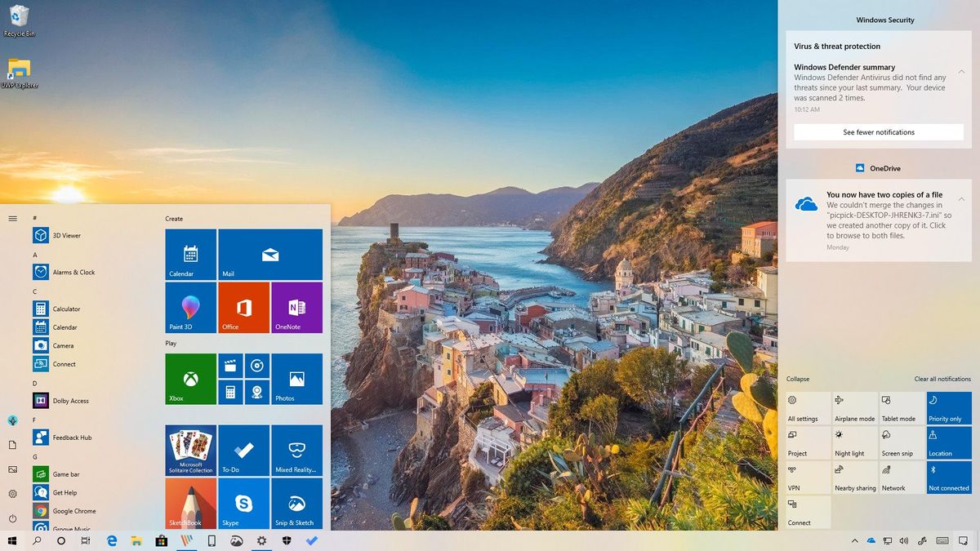Open the Mixed Reality tile

click(296, 451)
